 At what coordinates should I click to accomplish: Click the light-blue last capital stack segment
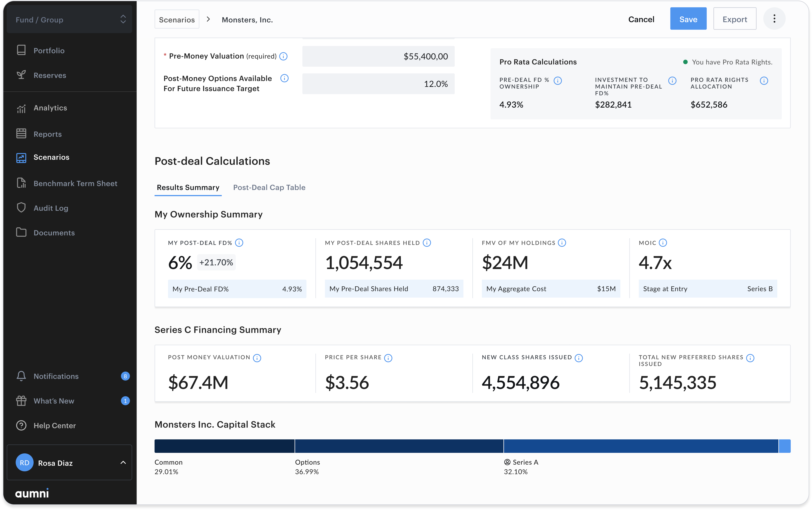[x=785, y=446]
